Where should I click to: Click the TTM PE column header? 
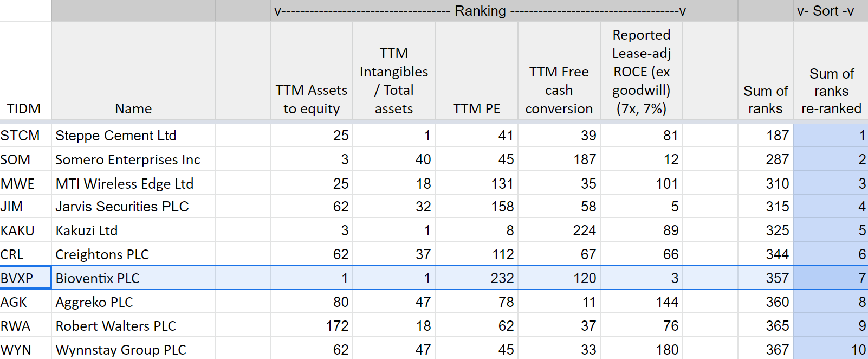point(477,70)
